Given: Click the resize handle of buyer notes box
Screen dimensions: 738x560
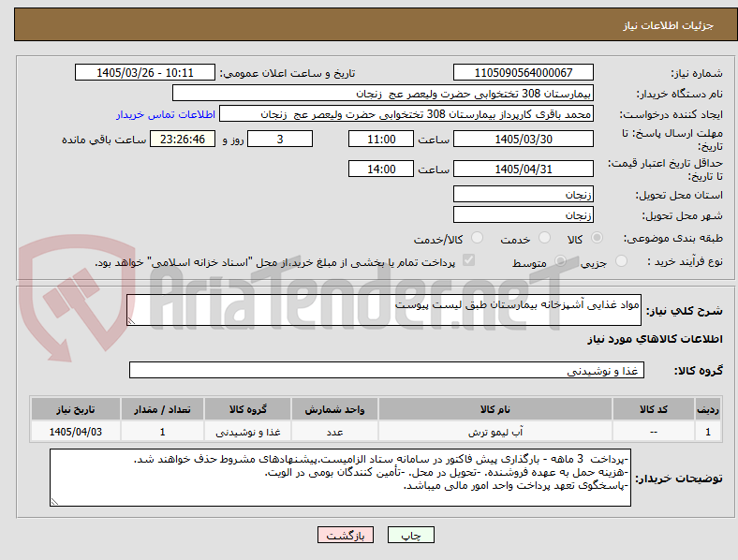Looking at the screenshot, I should (x=54, y=502).
